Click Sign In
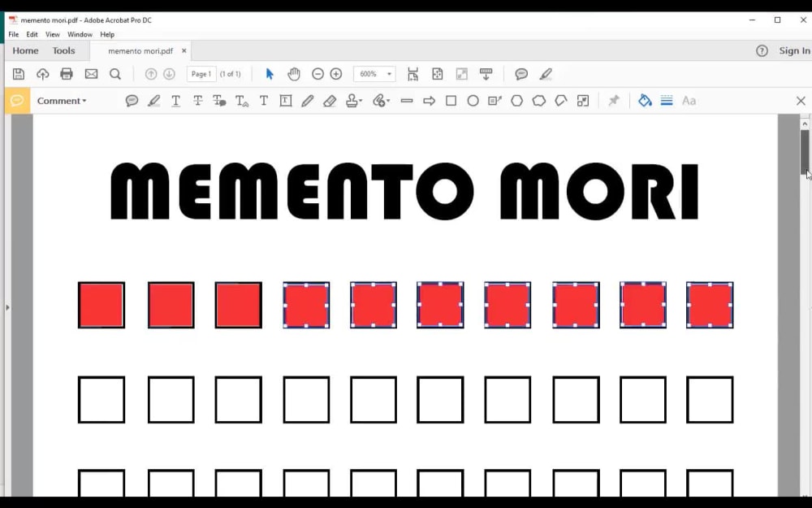Image resolution: width=812 pixels, height=508 pixels. pos(794,50)
